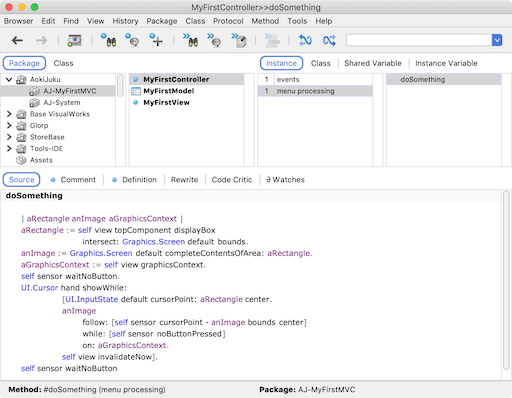This screenshot has width=512, height=398.
Task: Click the back navigation arrow
Action: coord(17,41)
